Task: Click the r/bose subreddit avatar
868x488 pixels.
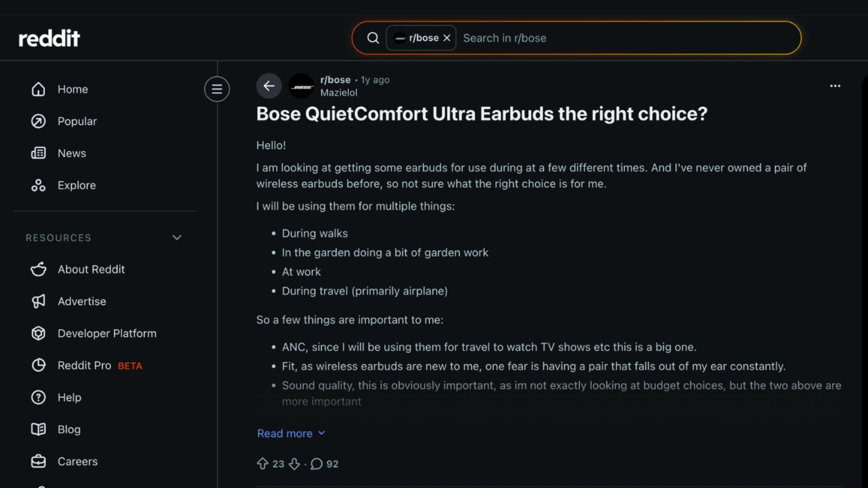Action: [302, 86]
